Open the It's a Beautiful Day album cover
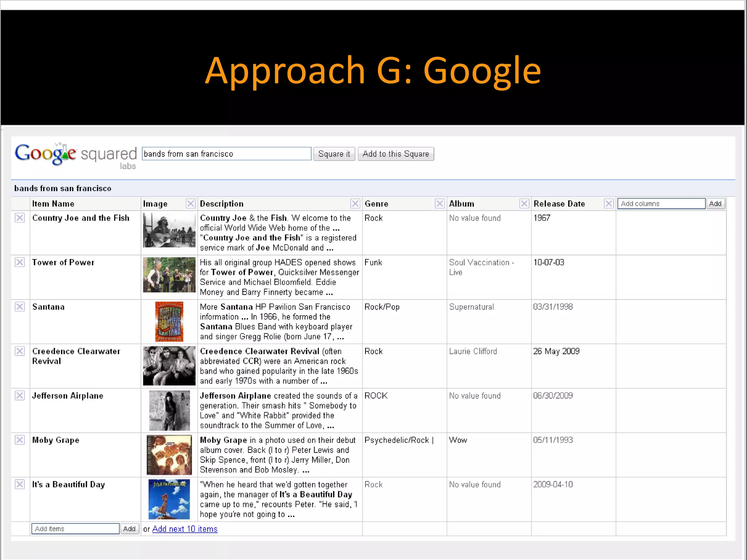747x560 pixels. coord(169,499)
